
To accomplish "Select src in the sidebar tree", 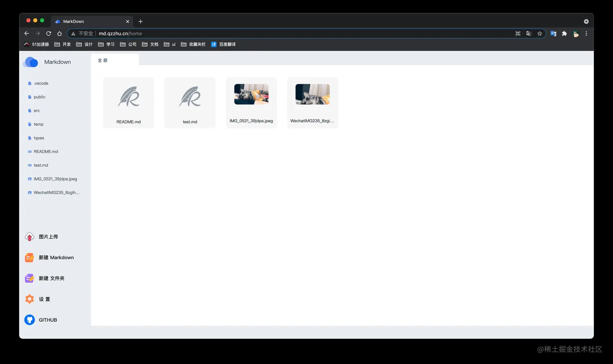I will click(x=36, y=111).
